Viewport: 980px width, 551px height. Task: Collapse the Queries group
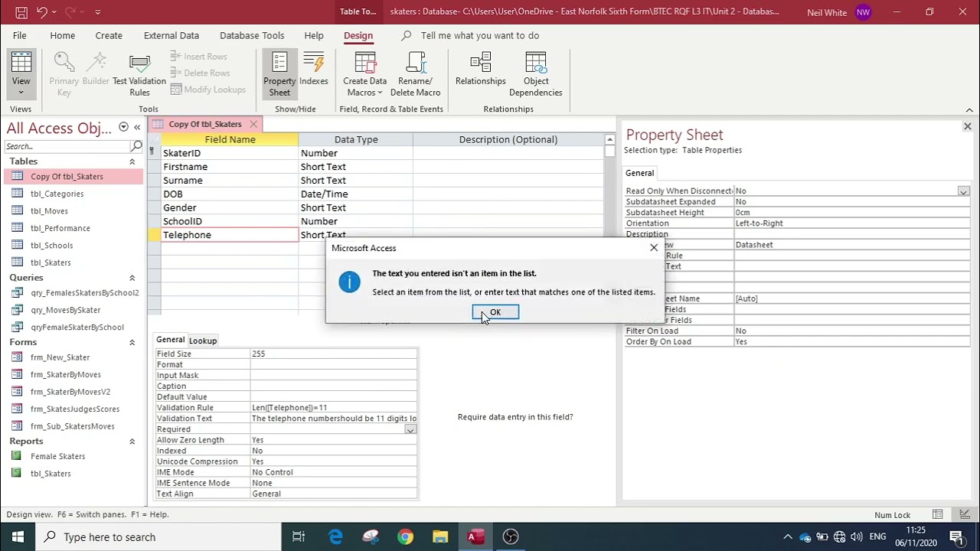(132, 278)
